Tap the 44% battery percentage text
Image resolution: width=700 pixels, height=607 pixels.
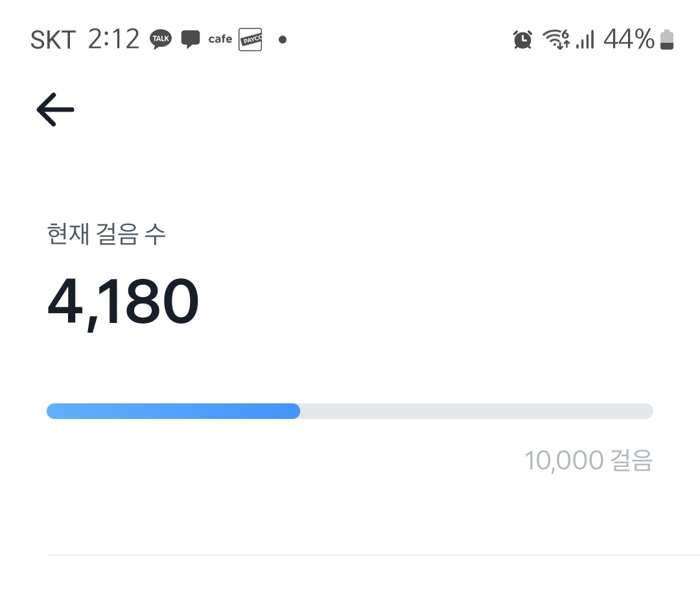[629, 40]
